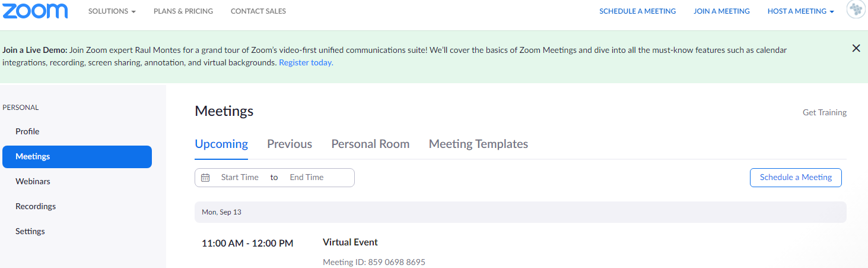
Task: Expand the Host a Meeting dropdown
Action: click(800, 11)
